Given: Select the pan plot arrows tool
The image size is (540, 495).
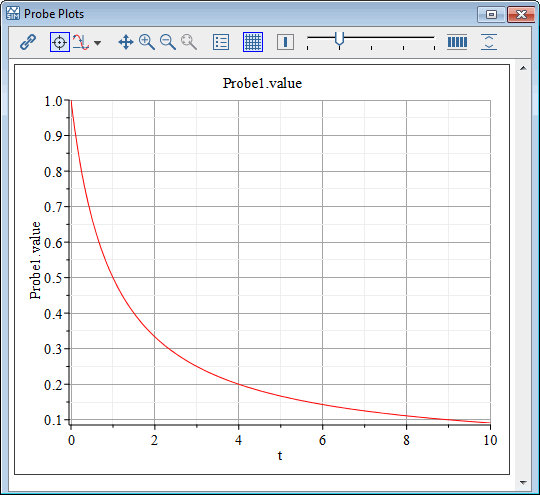Looking at the screenshot, I should [126, 42].
